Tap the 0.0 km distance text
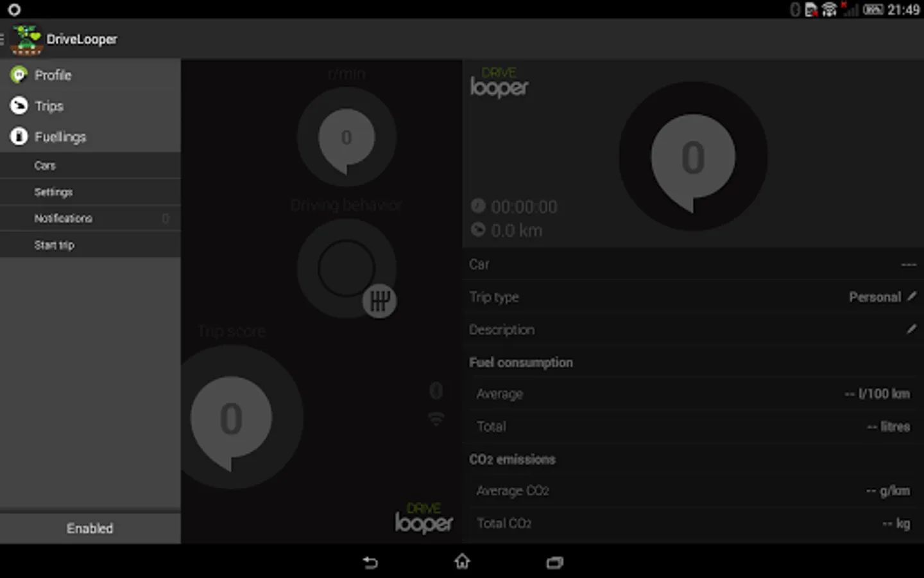This screenshot has width=924, height=578. pos(517,231)
